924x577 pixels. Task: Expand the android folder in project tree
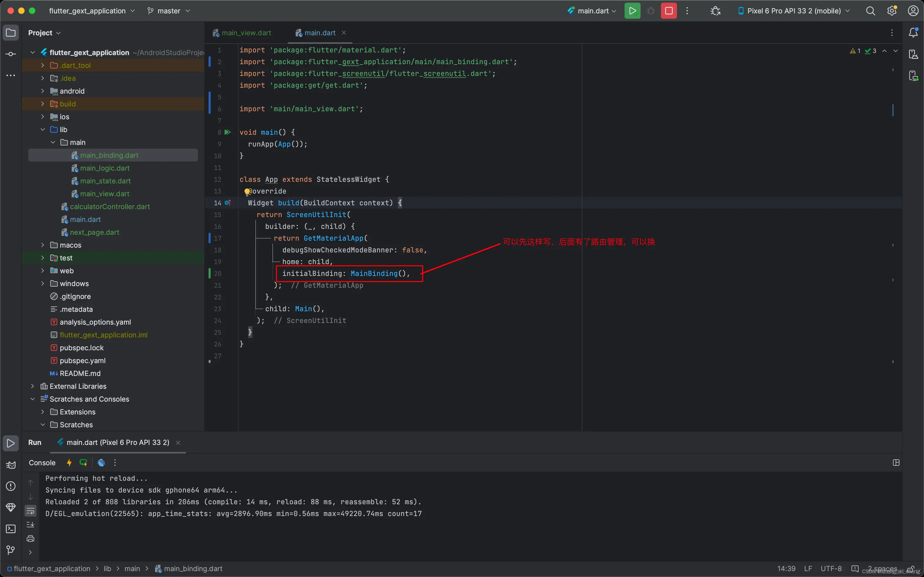point(42,91)
